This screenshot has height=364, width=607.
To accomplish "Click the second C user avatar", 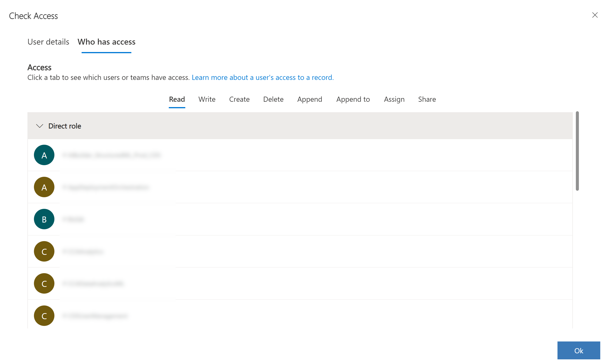I will [44, 283].
